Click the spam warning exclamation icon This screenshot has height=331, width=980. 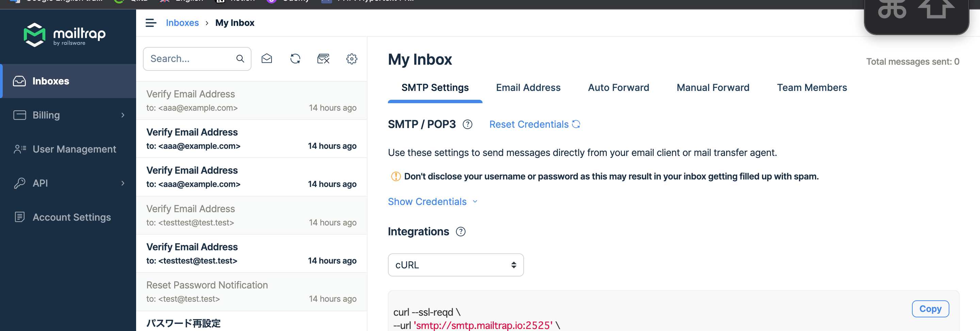[396, 176]
